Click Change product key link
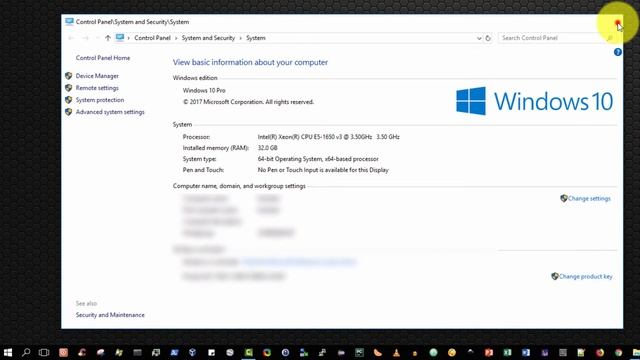 585,276
